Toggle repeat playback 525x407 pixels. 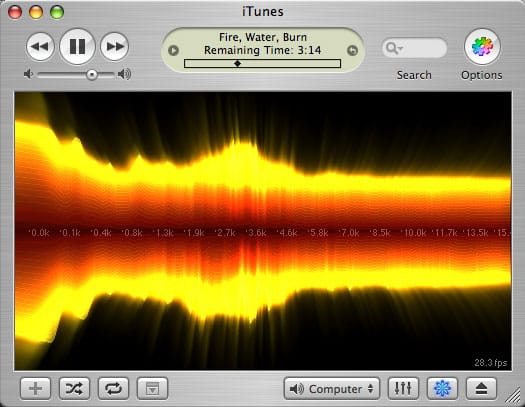114,389
